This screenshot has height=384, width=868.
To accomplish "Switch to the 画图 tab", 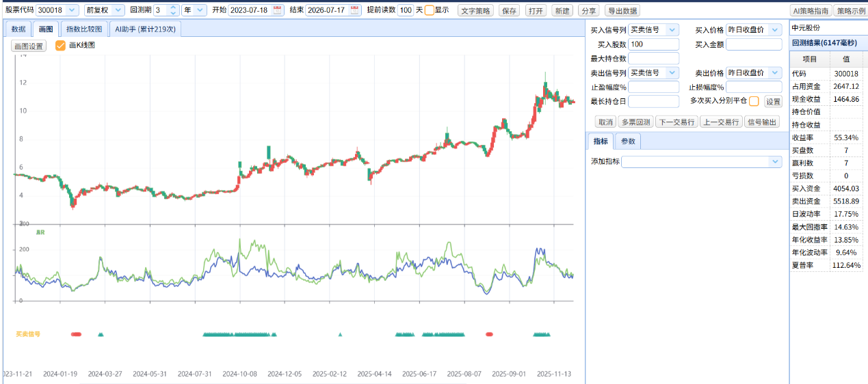I will pos(46,29).
